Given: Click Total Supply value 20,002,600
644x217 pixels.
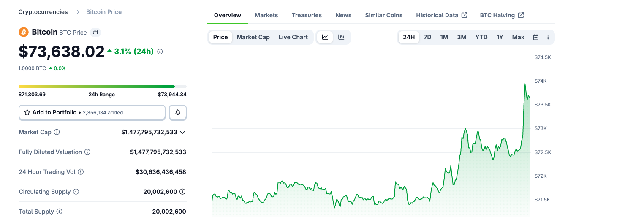Looking at the screenshot, I should (169, 212).
